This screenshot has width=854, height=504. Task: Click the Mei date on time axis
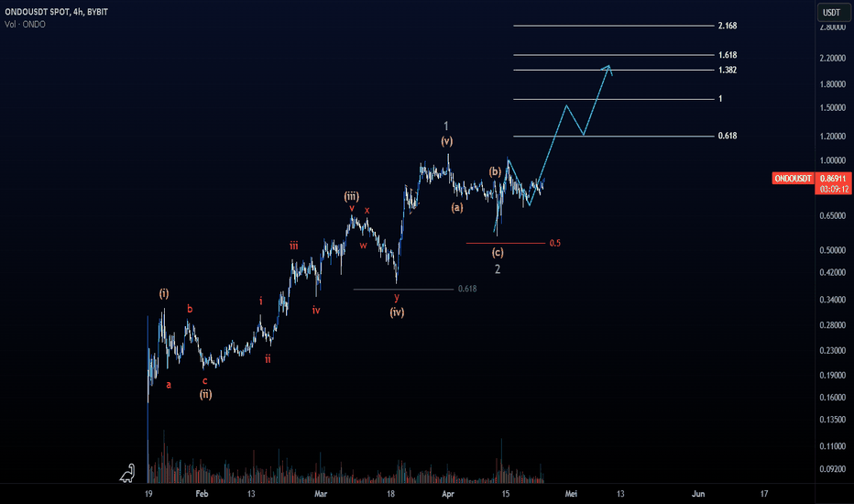[571, 494]
